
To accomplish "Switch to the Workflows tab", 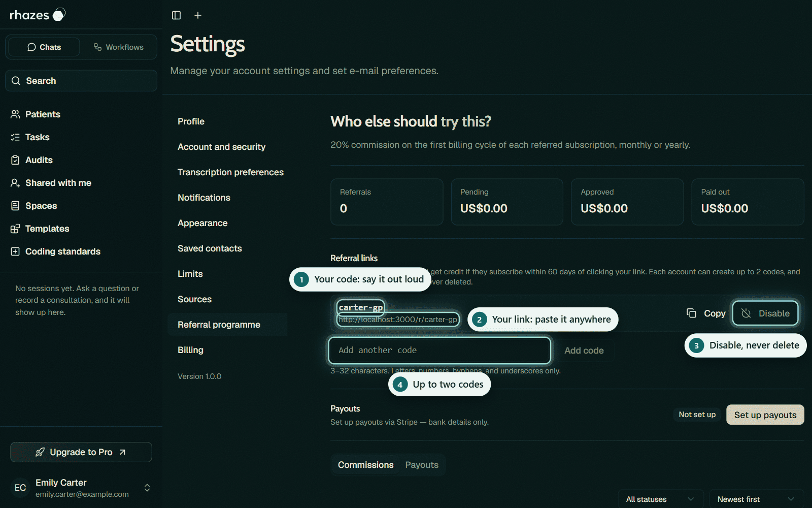I will point(118,47).
